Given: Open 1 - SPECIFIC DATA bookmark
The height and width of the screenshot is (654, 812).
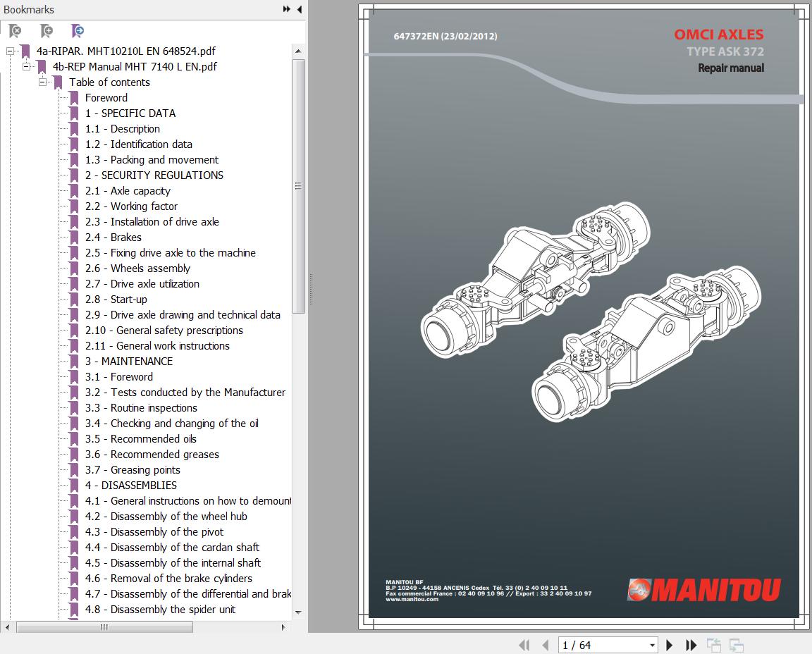Looking at the screenshot, I should click(x=130, y=113).
